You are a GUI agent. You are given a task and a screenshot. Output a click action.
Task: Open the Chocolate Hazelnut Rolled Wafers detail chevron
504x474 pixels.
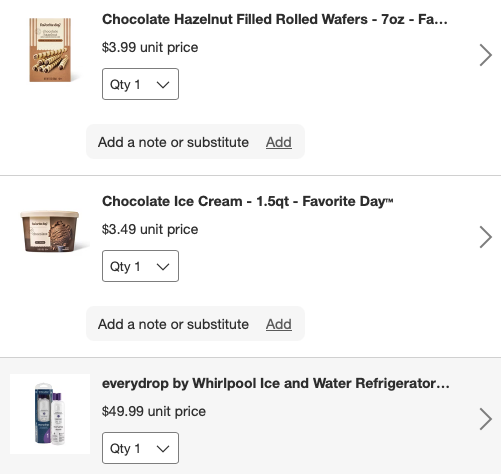(486, 55)
